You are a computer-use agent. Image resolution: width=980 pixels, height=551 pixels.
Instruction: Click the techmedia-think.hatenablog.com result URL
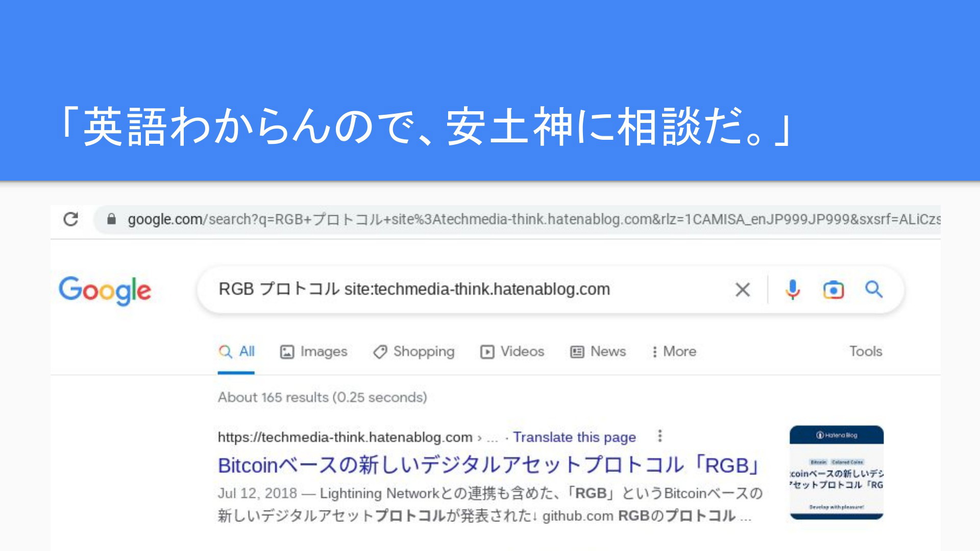[x=345, y=437]
